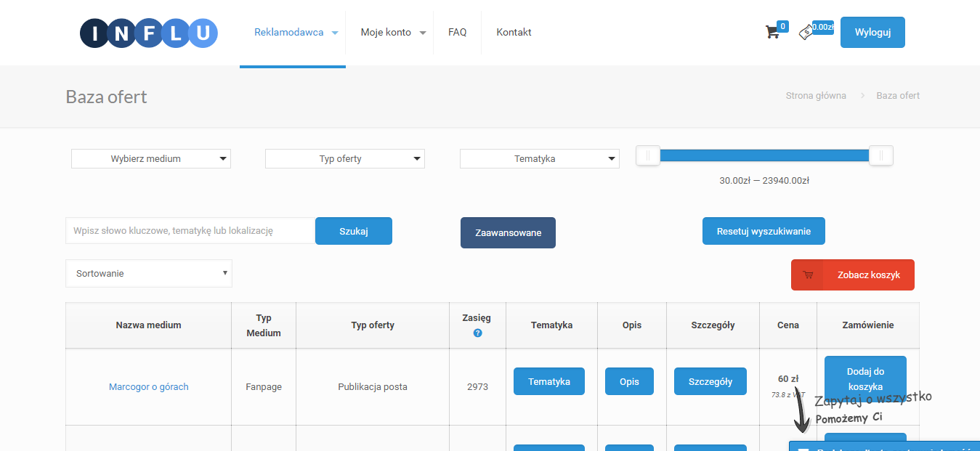Go to the FAQ page

click(457, 33)
